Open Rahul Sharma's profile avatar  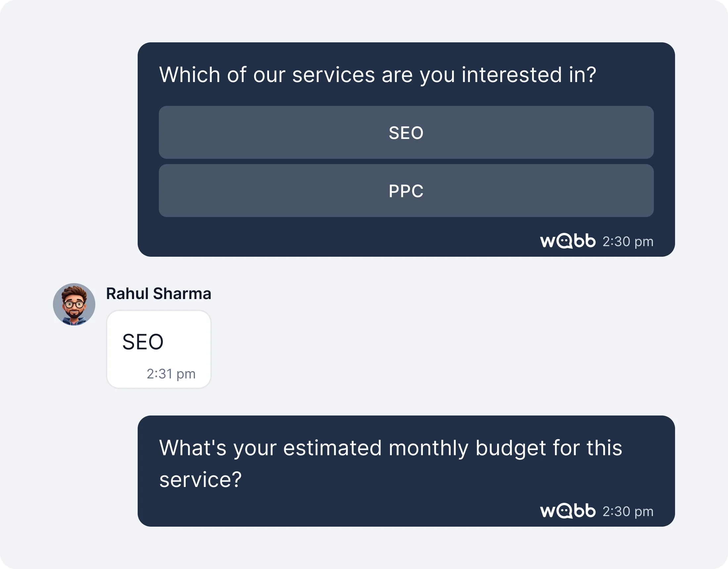tap(74, 304)
